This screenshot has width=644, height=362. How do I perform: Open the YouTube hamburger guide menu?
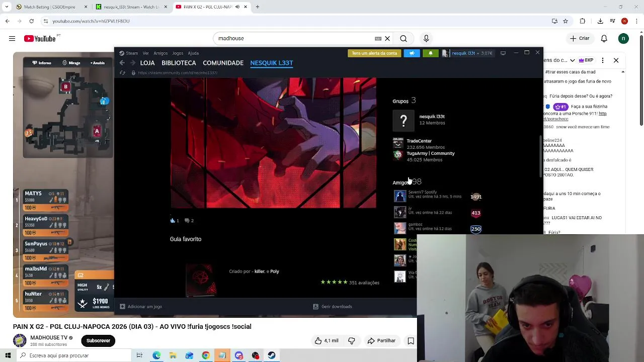(x=12, y=39)
